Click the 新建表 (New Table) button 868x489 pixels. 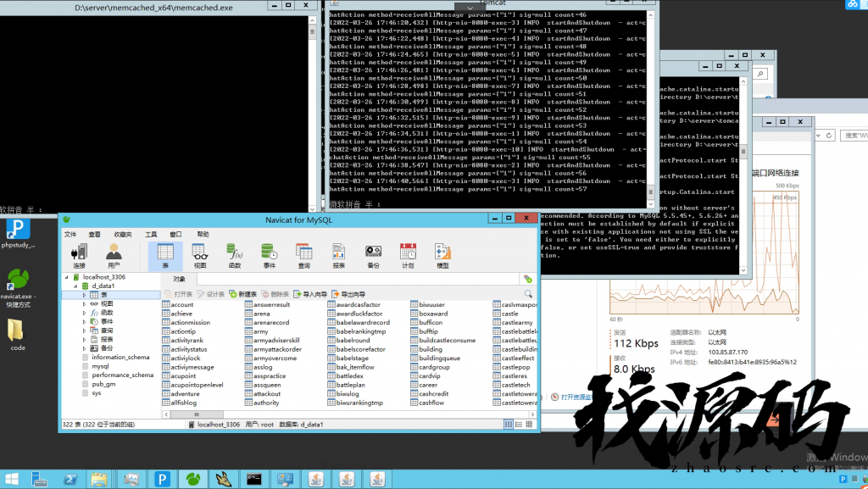(x=243, y=294)
